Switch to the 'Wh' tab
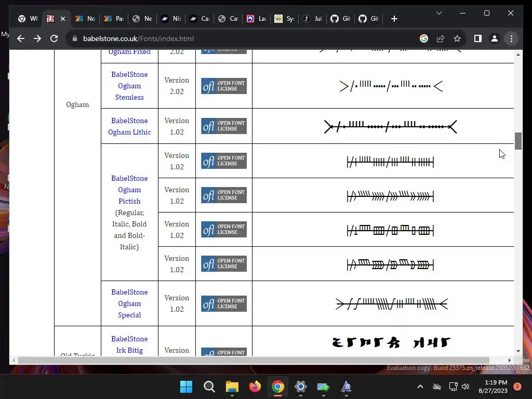The height and width of the screenshot is (399, 532). pos(28,19)
